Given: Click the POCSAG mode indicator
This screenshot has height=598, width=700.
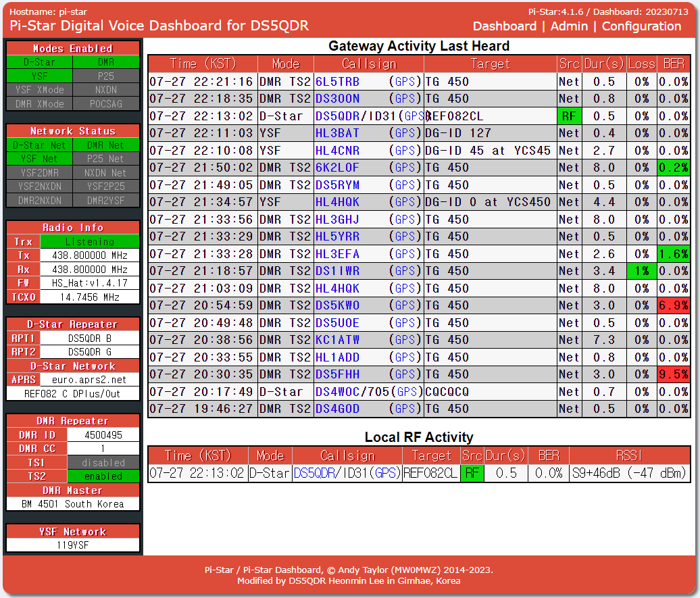Looking at the screenshot, I should [106, 103].
